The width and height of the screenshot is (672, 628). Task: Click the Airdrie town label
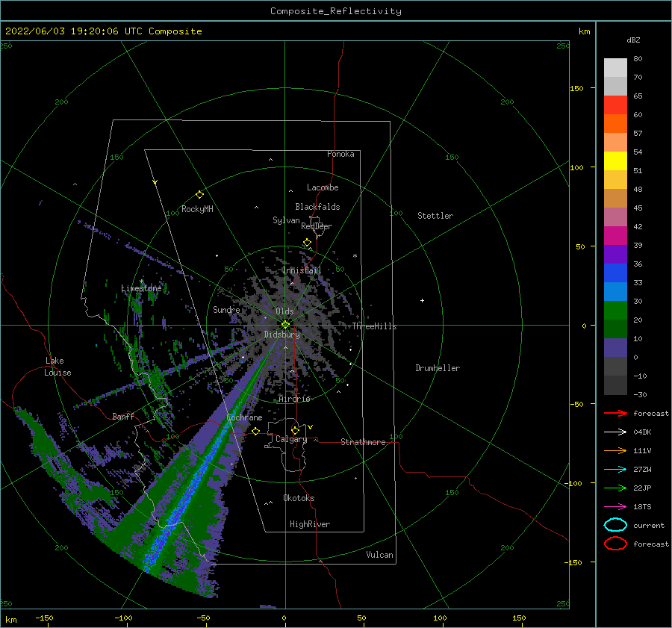294,399
